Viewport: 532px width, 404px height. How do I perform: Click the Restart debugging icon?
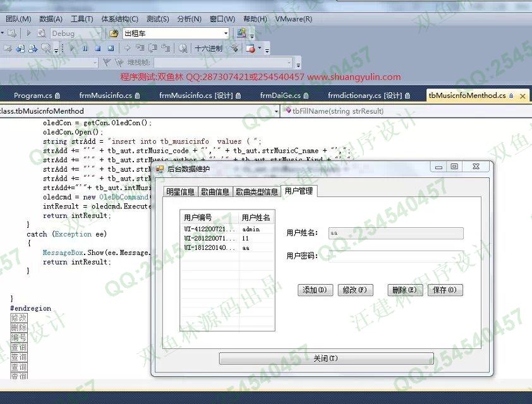click(111, 49)
